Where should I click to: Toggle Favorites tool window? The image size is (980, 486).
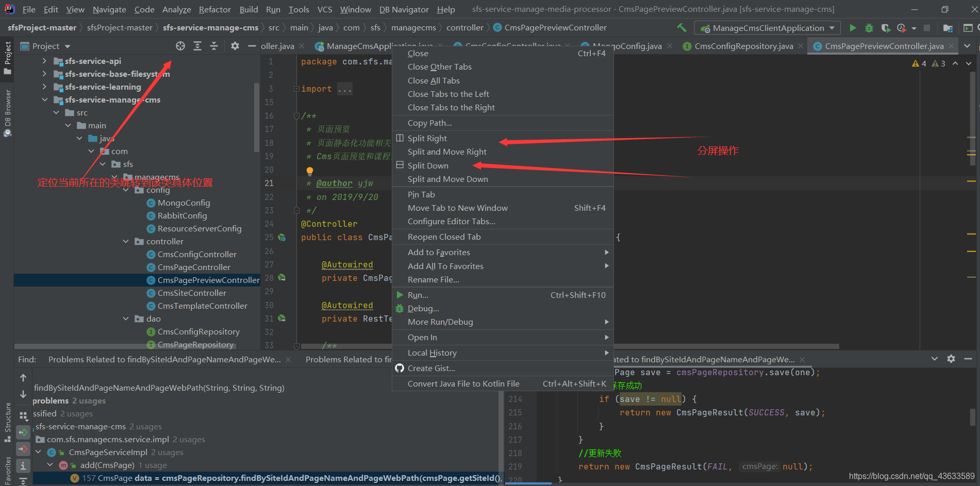pyautogui.click(x=7, y=471)
